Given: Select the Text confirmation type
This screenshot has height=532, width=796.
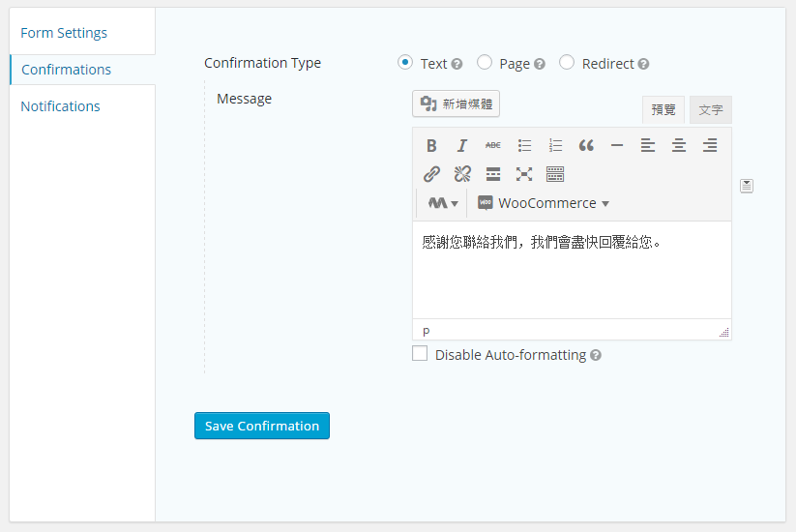Looking at the screenshot, I should (x=405, y=63).
